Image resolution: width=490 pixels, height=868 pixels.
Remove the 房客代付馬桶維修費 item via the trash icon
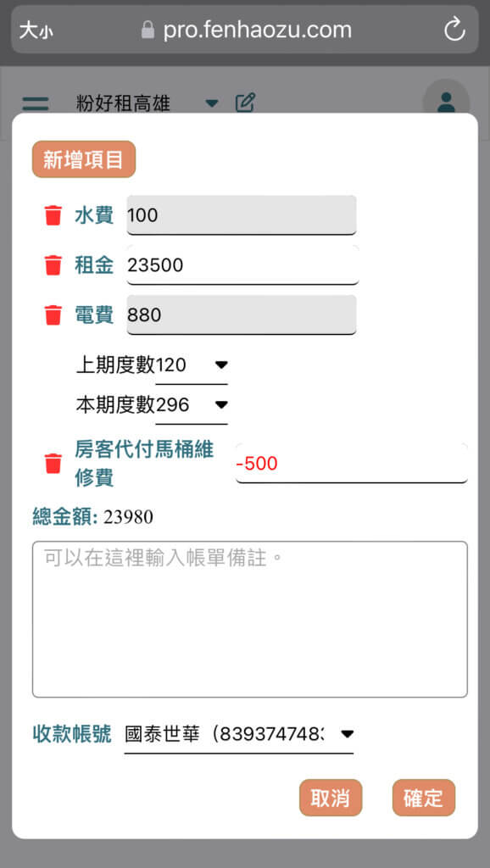click(53, 464)
